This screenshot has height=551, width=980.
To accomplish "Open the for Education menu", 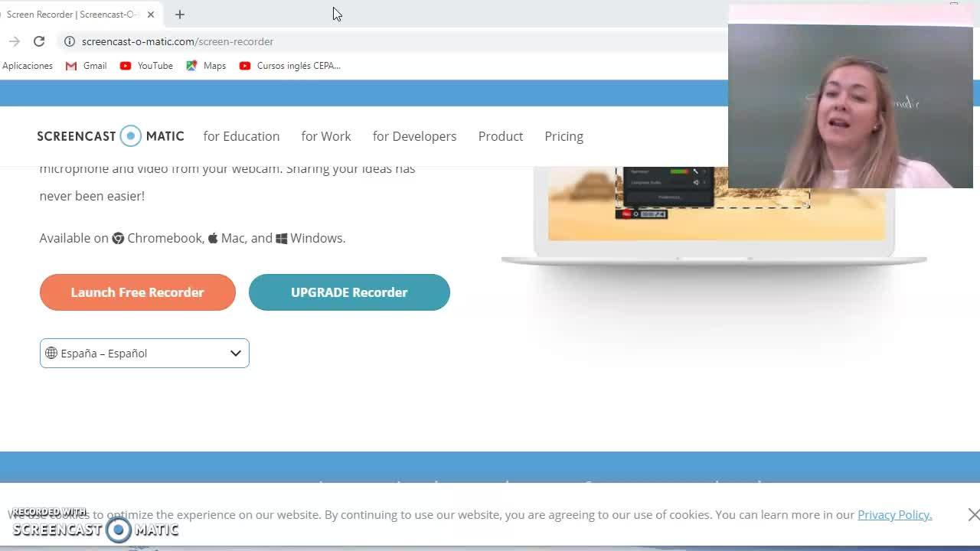I will (x=241, y=136).
